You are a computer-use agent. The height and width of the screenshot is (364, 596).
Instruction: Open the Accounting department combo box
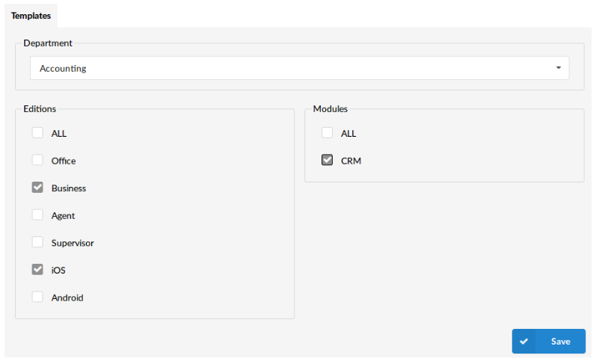[300, 68]
